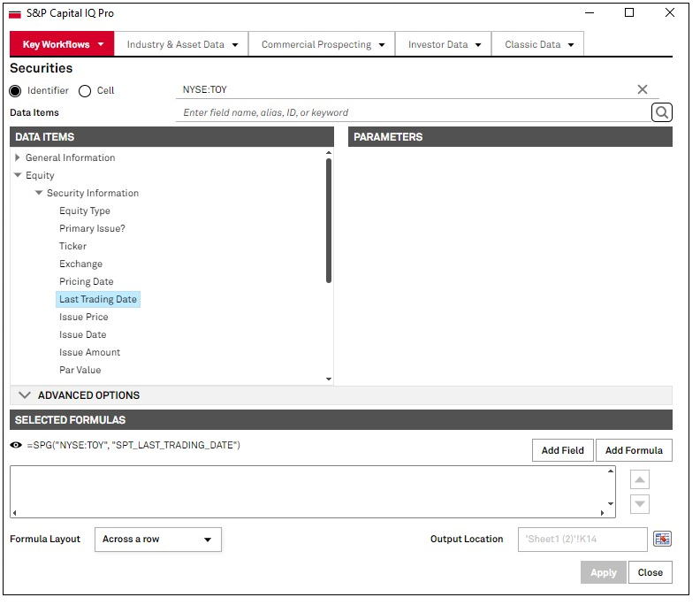
Task: Click the Add Field button
Action: (562, 450)
